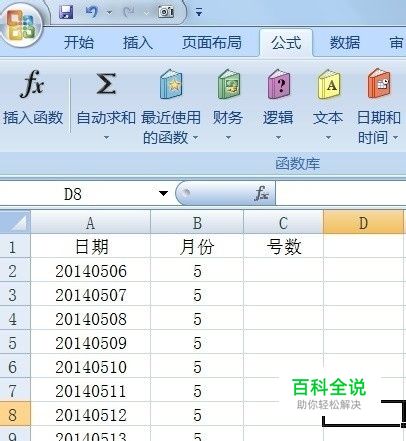Go to the 数据 tab
Viewport: 406px width, 441px height.
[x=345, y=43]
